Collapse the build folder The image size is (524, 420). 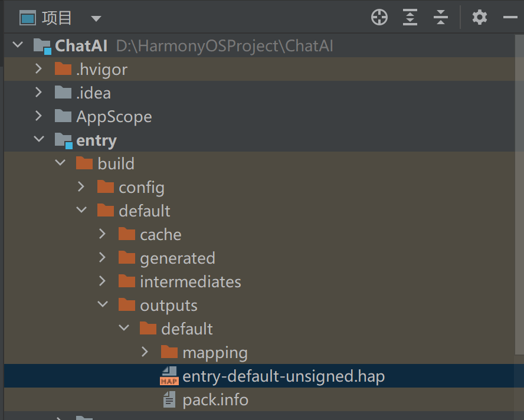click(60, 163)
